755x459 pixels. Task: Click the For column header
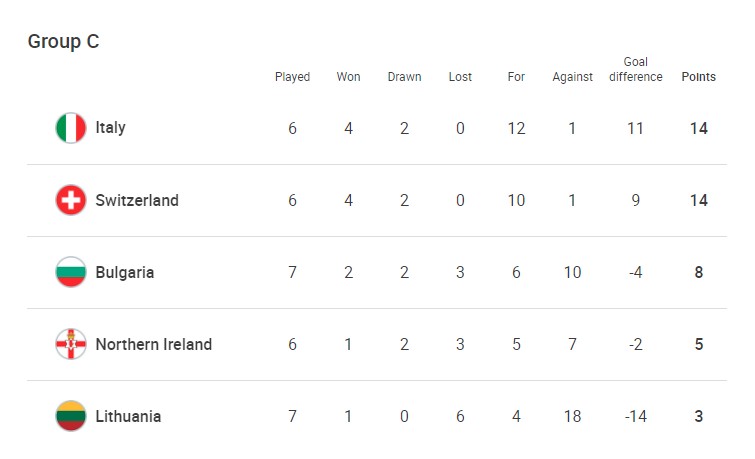[x=516, y=77]
